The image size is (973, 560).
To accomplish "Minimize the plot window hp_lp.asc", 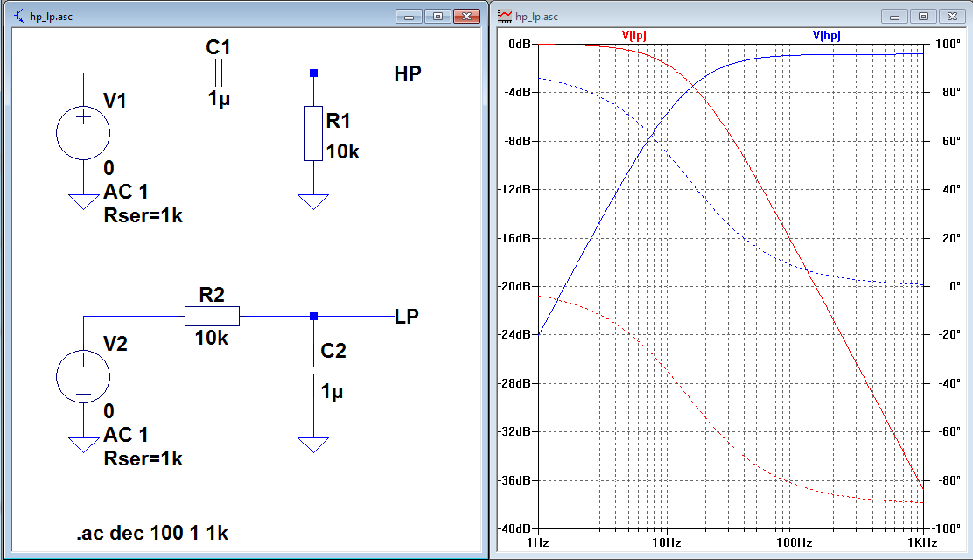I will 895,16.
